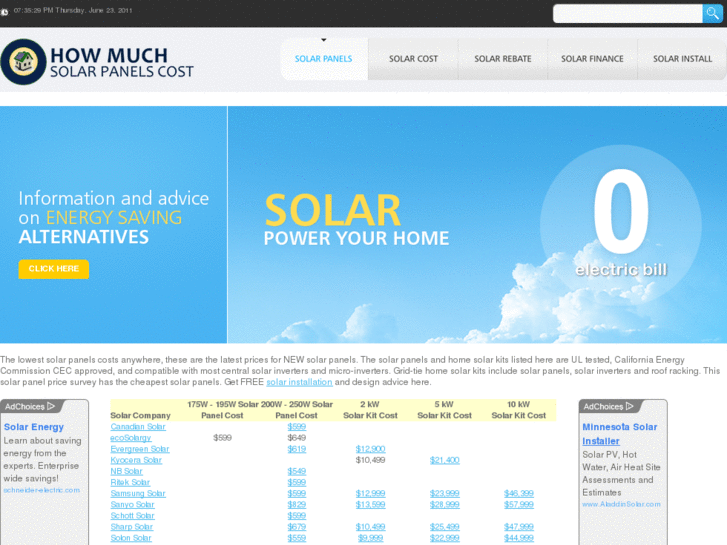The height and width of the screenshot is (545, 727).
Task: Select the Solar Install tab
Action: [x=682, y=59]
